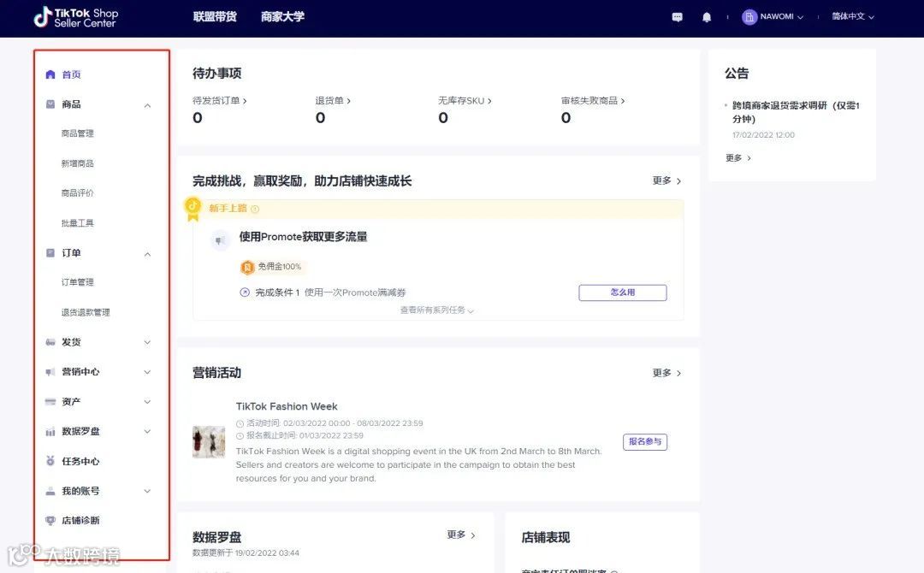The width and height of the screenshot is (924, 573).
Task: Click the 商品 products sidebar icon
Action: tap(50, 104)
